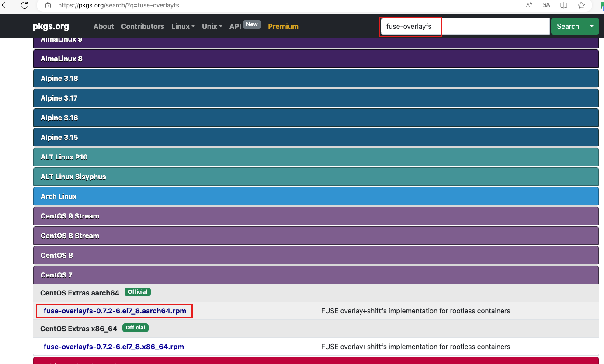Open fuse-overlayfs x86_64.rpm package link
The width and height of the screenshot is (604, 364).
pyautogui.click(x=114, y=347)
